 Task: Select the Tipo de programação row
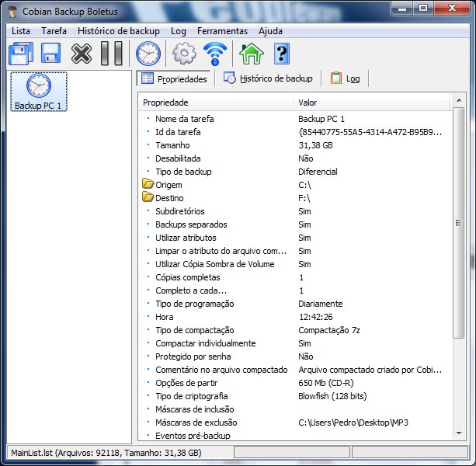click(295, 304)
